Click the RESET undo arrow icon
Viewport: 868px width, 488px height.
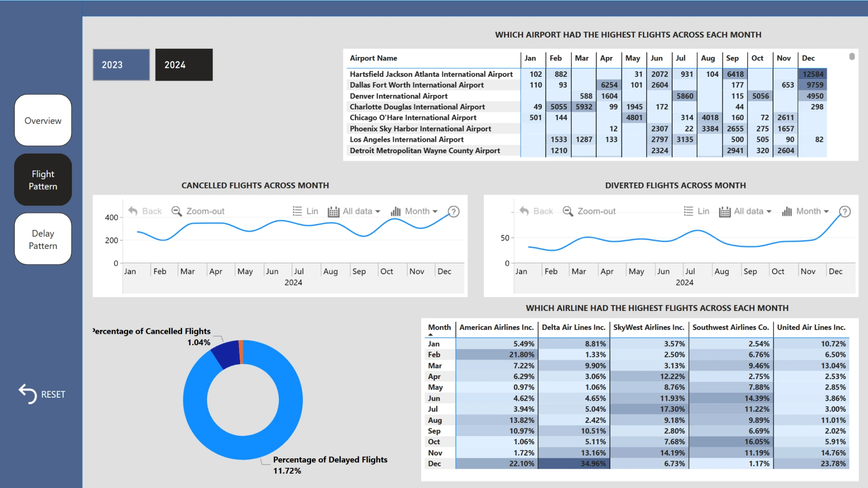tap(28, 394)
